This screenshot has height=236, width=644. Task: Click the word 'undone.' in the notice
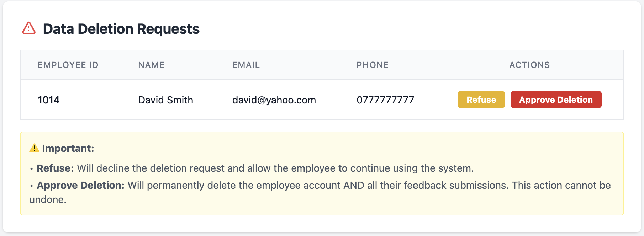click(x=48, y=199)
